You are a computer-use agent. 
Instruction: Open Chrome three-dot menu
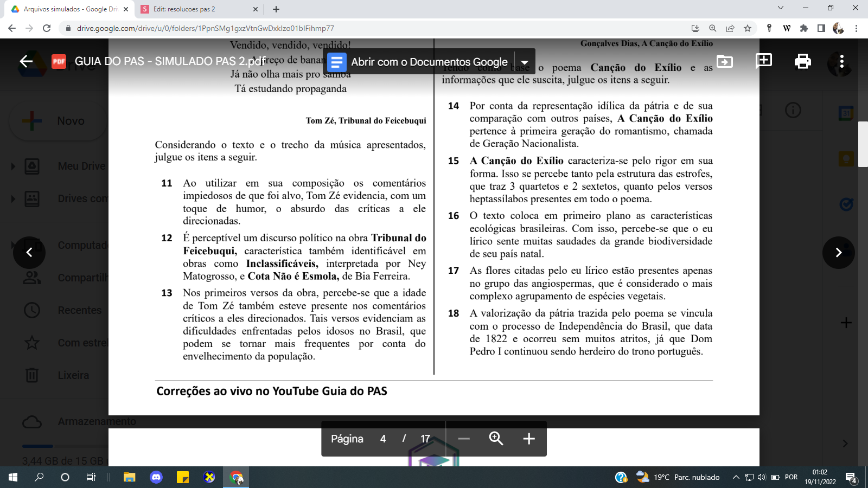click(857, 28)
